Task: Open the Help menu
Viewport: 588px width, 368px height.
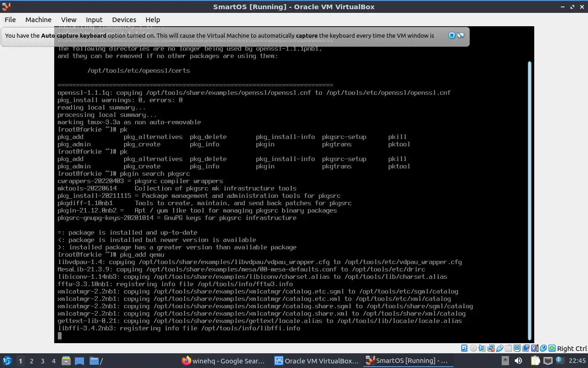Action: click(153, 19)
